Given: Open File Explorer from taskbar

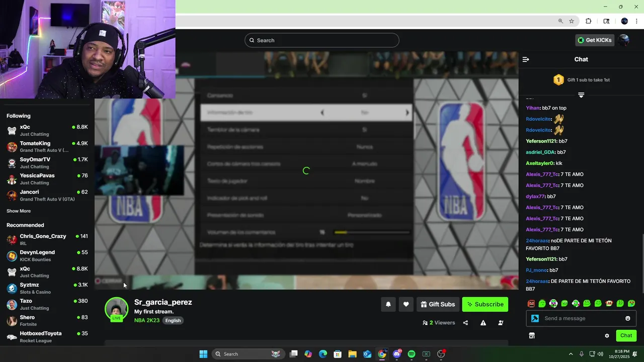Looking at the screenshot, I should coord(352,354).
